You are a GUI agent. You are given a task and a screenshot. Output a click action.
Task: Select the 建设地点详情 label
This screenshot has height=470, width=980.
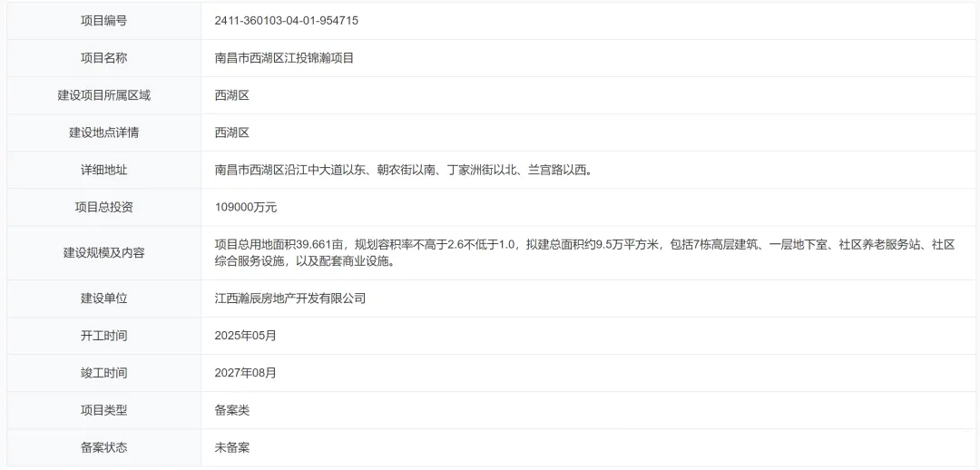tap(103, 132)
